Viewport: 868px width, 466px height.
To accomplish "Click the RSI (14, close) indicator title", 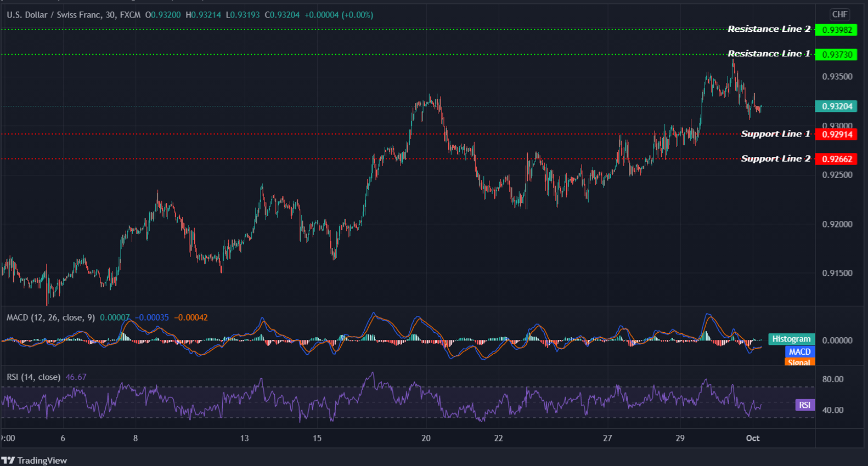I will coord(33,377).
